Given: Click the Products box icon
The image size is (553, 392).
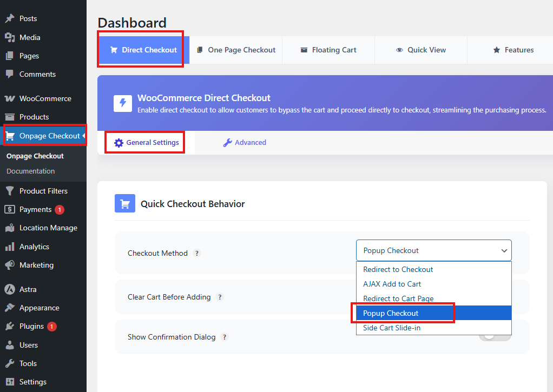Looking at the screenshot, I should 10,117.
